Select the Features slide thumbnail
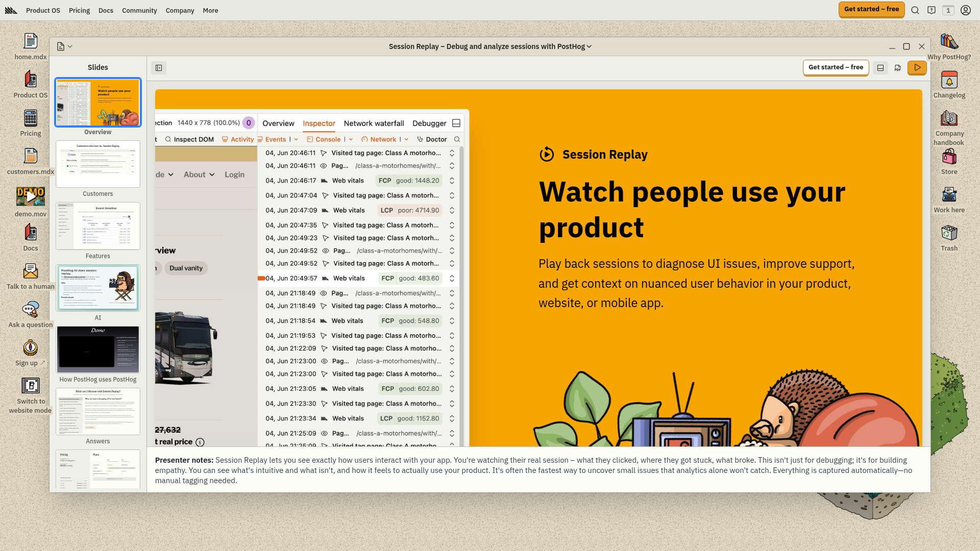Screen dimensions: 980x551 pyautogui.click(x=98, y=226)
